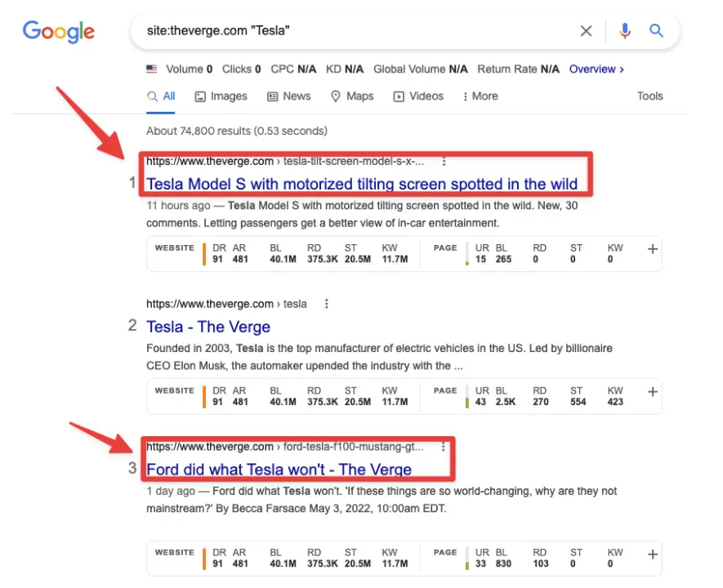Screen dimensions: 723x588
Task: Open the Overview link in the metrics bar
Action: click(596, 69)
